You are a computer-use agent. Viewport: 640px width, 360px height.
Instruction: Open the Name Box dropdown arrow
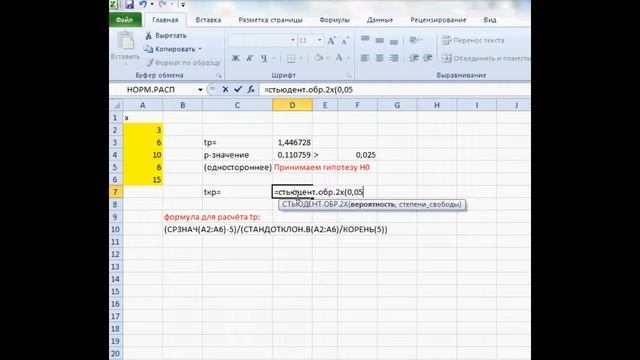(200, 89)
